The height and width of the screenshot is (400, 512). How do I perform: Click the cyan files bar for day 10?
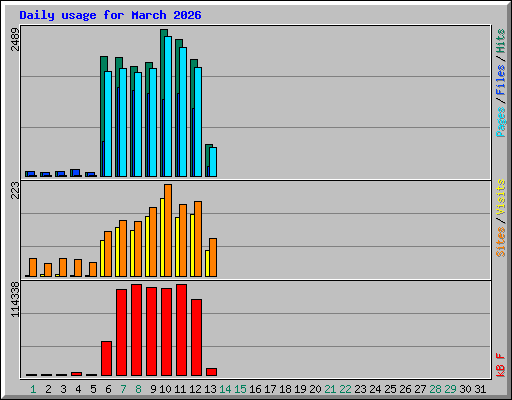coord(168,107)
